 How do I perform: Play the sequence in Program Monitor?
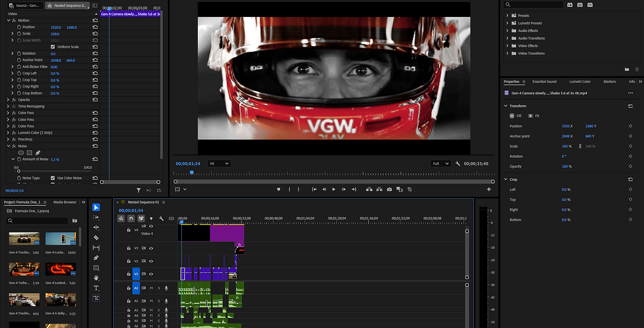click(334, 189)
